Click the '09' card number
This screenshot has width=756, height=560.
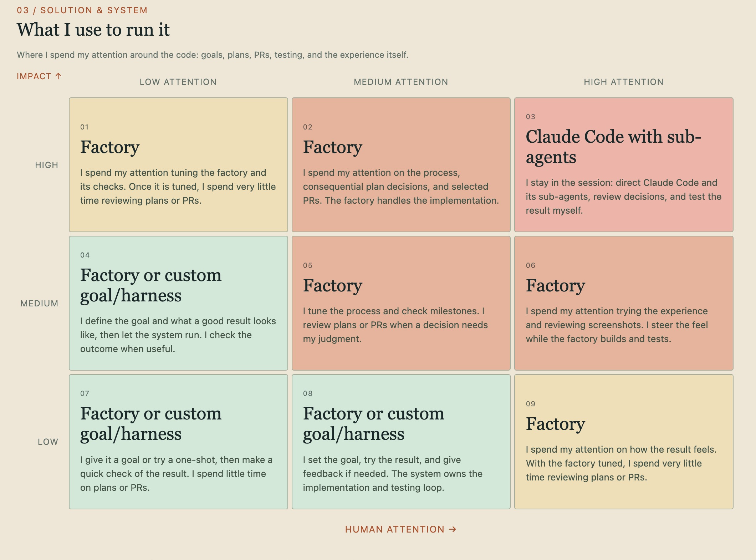click(x=531, y=404)
